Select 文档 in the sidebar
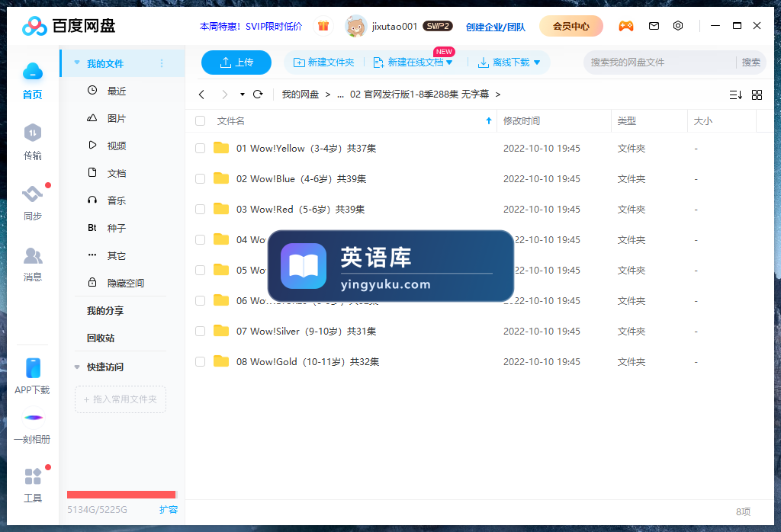Viewport: 781px width, 532px height. click(x=117, y=173)
